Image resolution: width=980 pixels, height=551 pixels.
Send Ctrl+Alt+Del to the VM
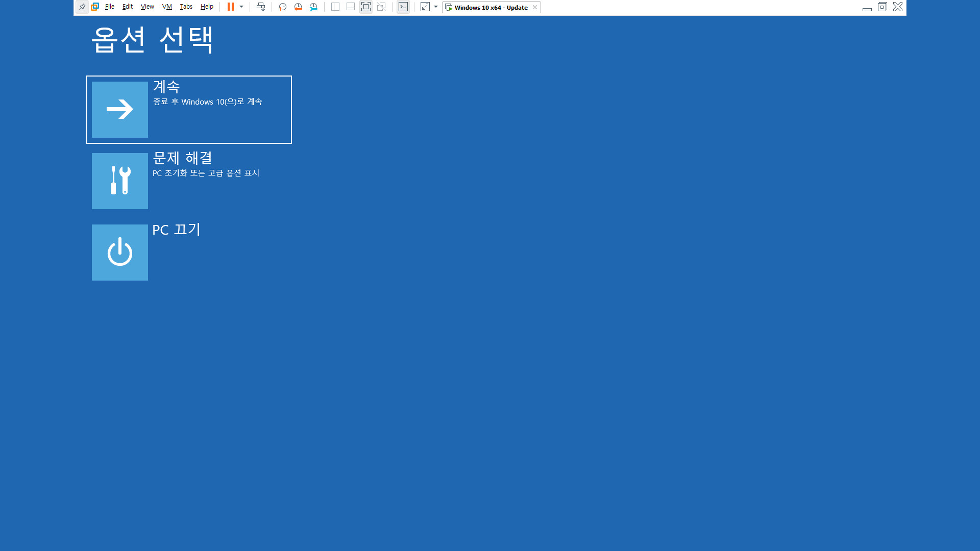(261, 7)
